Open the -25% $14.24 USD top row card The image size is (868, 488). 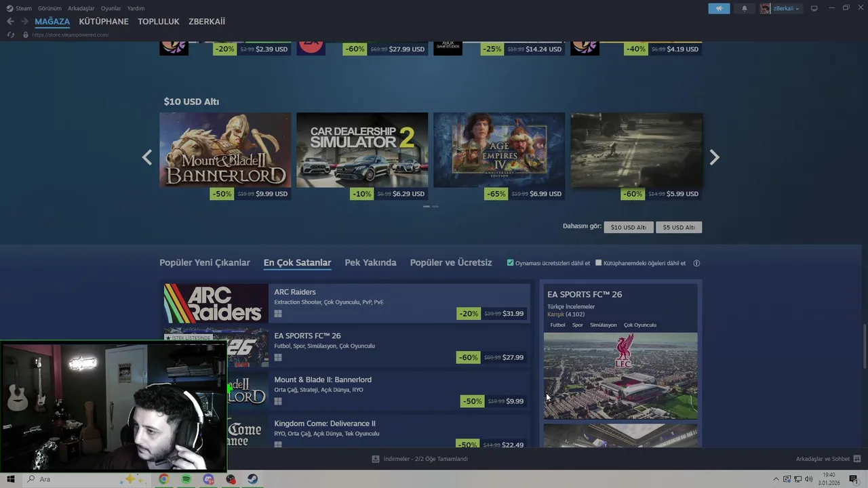tap(499, 48)
